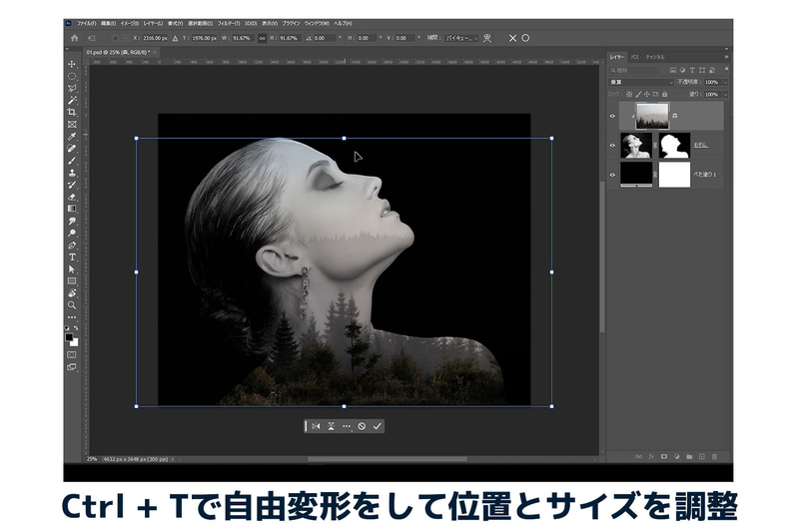The image size is (799, 532).
Task: Select the Type tool
Action: pyautogui.click(x=72, y=258)
